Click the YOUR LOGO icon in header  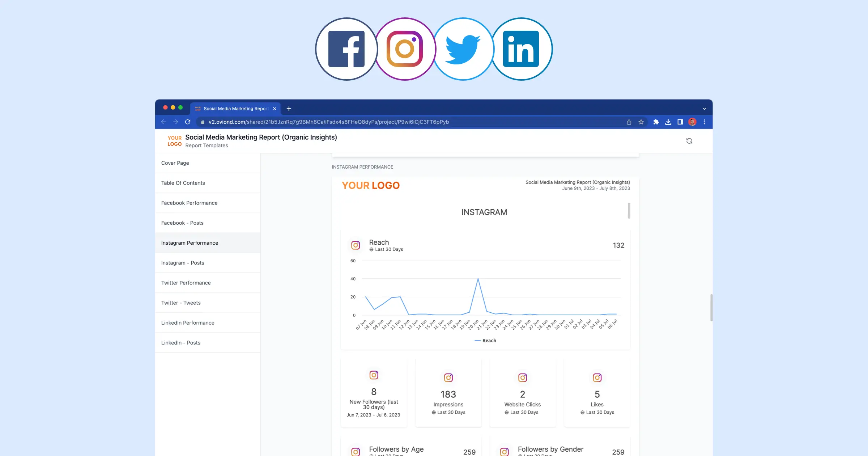pos(174,141)
